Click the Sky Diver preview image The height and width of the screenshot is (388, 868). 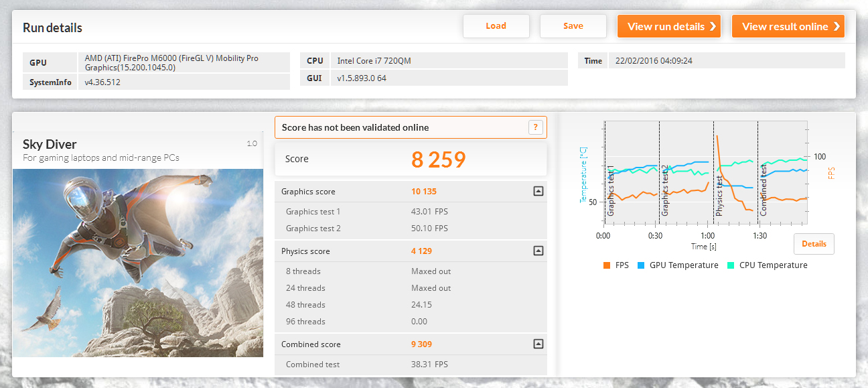click(x=138, y=263)
